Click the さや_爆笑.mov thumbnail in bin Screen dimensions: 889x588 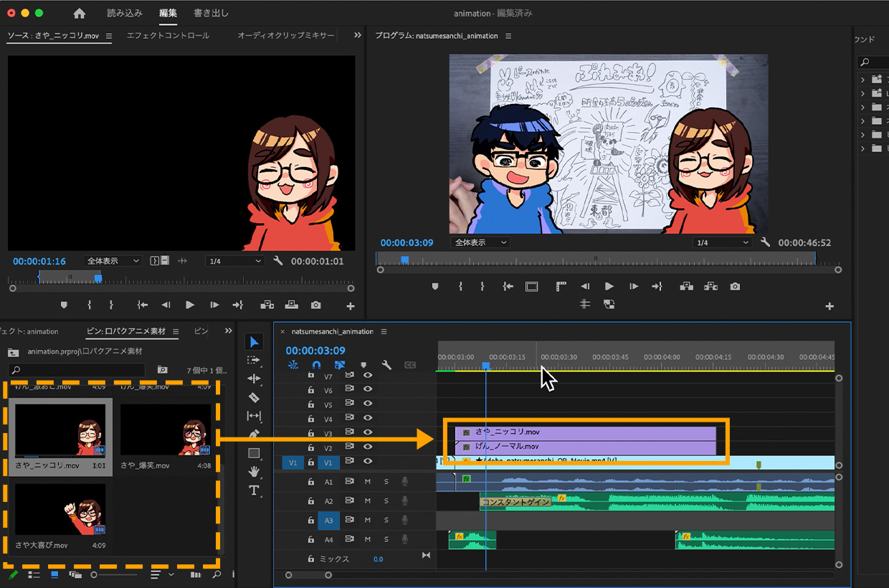(166, 430)
